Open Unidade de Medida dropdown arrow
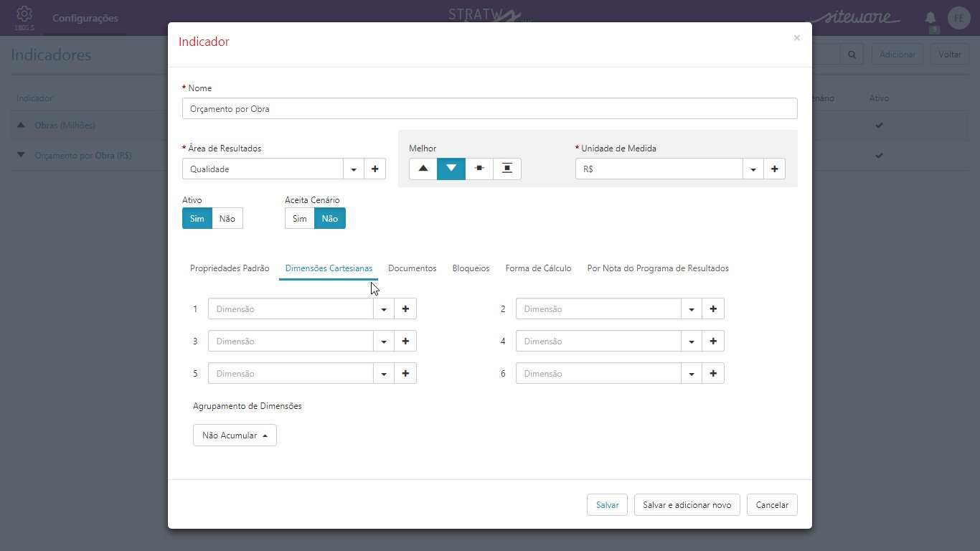Image resolution: width=980 pixels, height=551 pixels. pos(753,169)
